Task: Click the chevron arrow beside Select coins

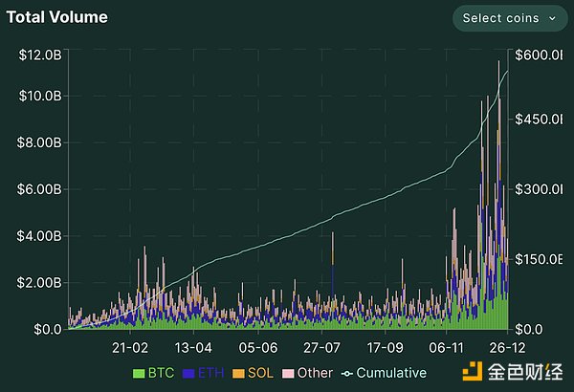Action: click(552, 18)
